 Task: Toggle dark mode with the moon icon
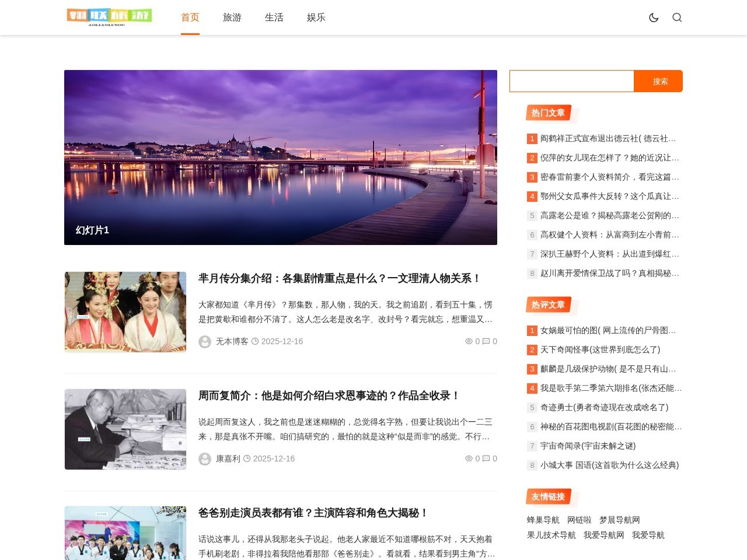tap(654, 17)
